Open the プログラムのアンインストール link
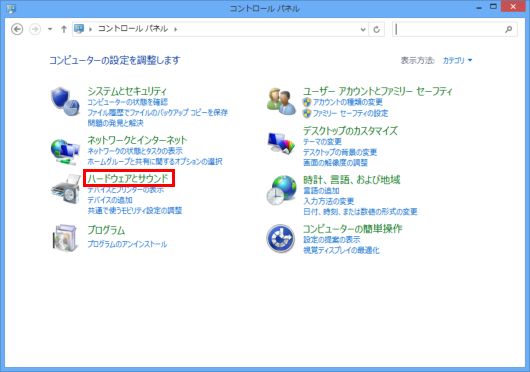This screenshot has width=530, height=372. point(127,244)
